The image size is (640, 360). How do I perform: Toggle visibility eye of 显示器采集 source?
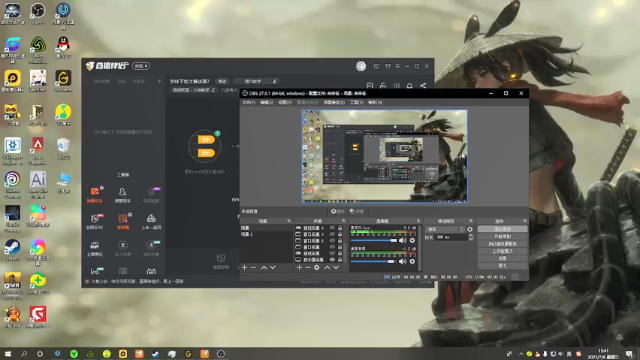332,260
